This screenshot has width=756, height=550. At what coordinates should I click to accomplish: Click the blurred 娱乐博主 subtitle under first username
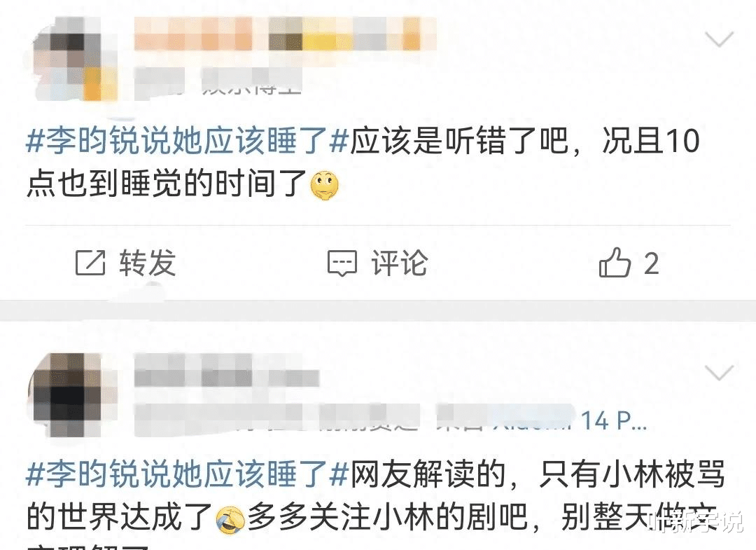(252, 81)
